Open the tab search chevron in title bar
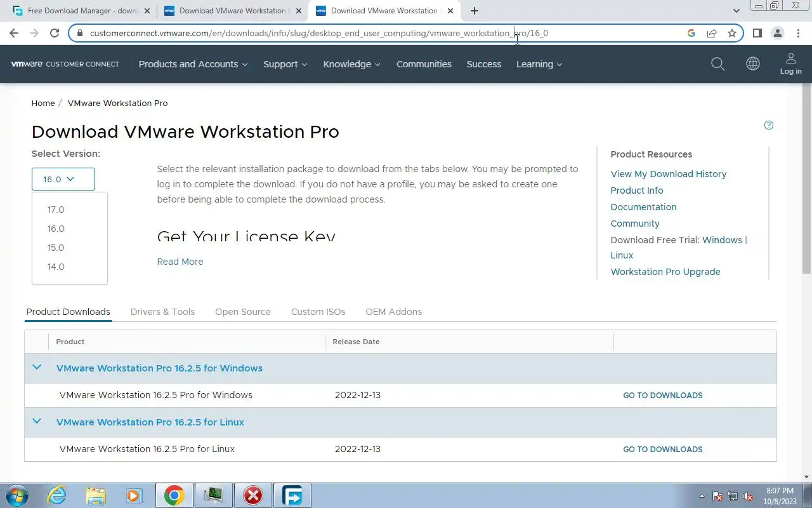This screenshot has width=812, height=508. pos(737,11)
